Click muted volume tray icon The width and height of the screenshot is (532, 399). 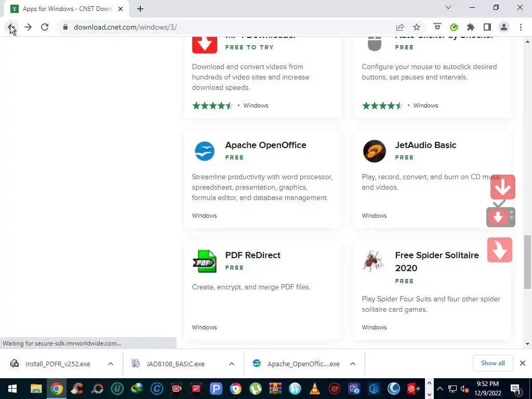click(x=465, y=389)
